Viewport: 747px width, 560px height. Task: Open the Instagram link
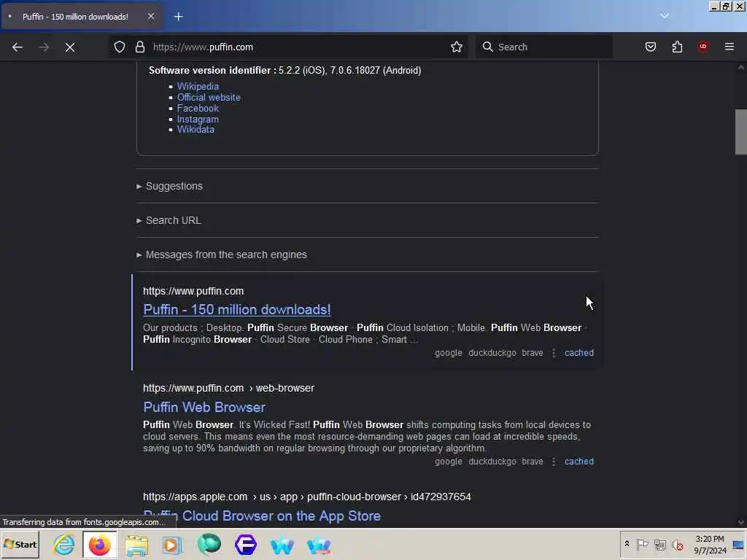(198, 119)
